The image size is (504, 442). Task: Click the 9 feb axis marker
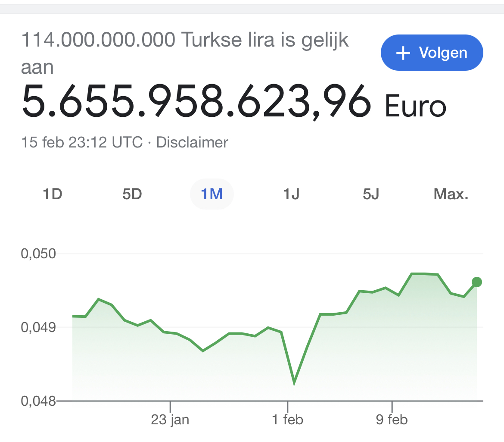392,420
